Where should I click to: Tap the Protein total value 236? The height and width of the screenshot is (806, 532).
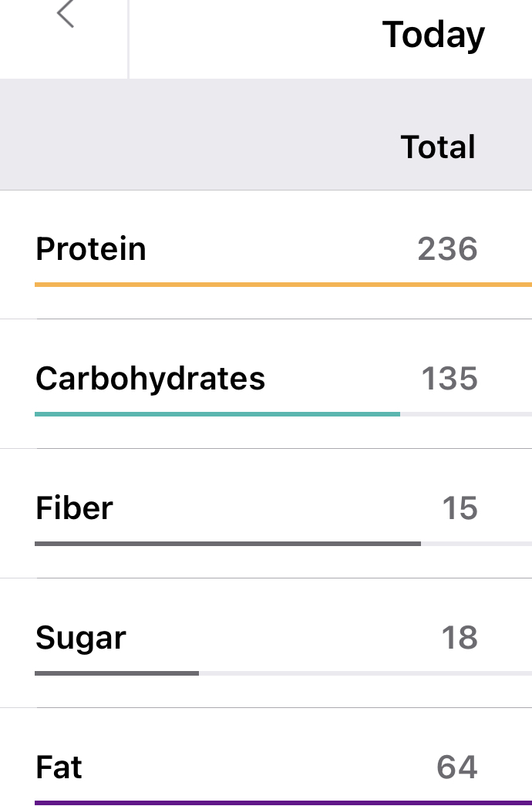[x=447, y=249]
